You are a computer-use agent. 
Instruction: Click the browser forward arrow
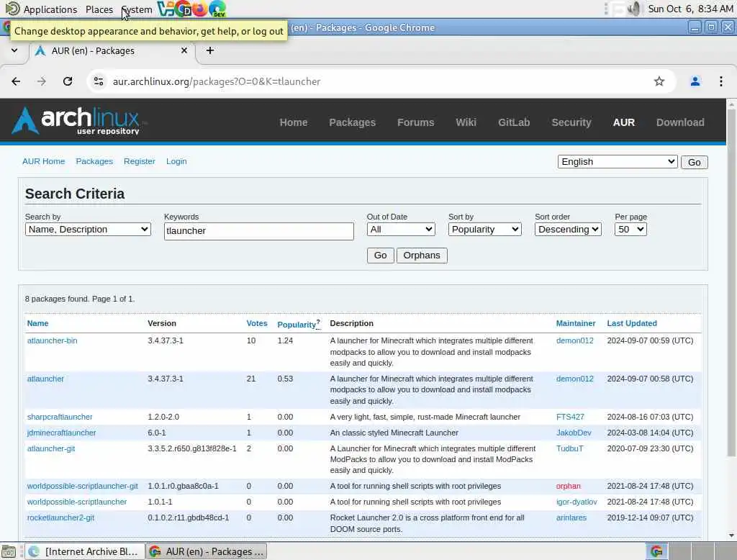click(x=42, y=81)
